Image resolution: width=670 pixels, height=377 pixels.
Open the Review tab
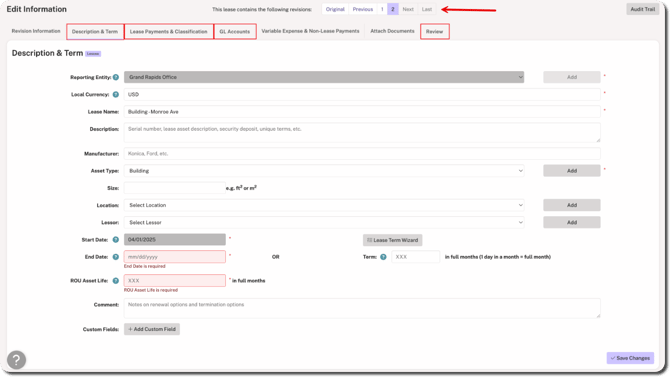coord(435,32)
